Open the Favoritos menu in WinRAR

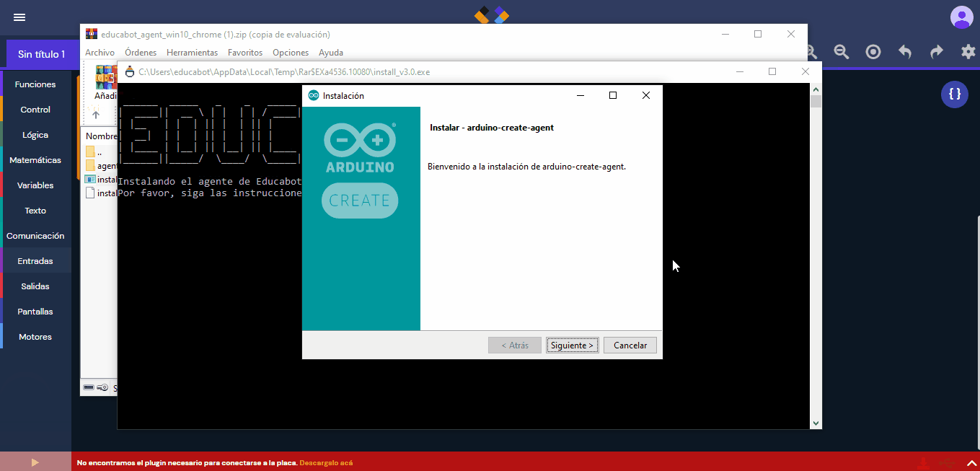[245, 53]
